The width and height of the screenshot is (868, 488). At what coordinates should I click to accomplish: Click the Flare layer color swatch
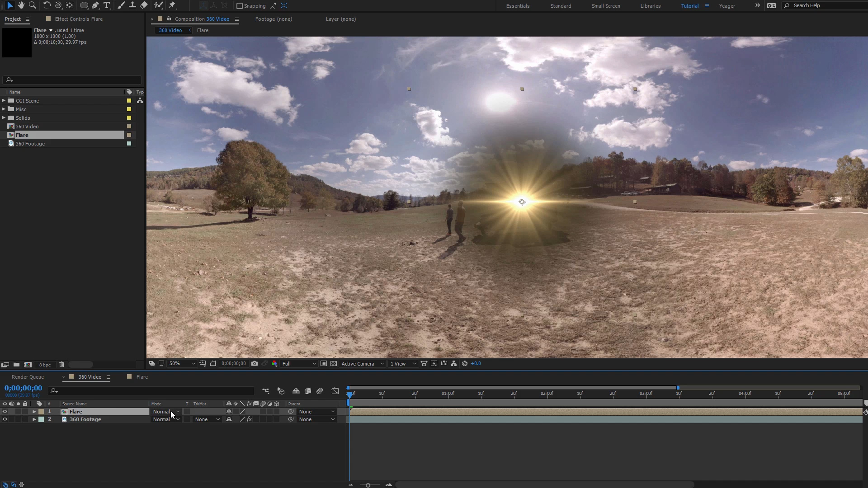pyautogui.click(x=41, y=412)
